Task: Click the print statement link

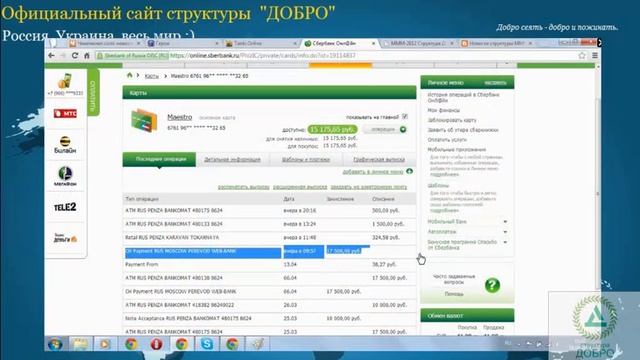Action: [x=244, y=187]
